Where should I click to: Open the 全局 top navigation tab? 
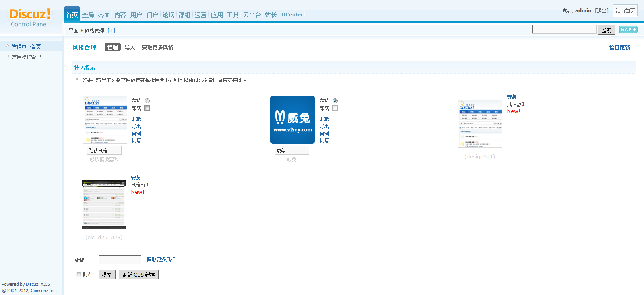tap(88, 15)
